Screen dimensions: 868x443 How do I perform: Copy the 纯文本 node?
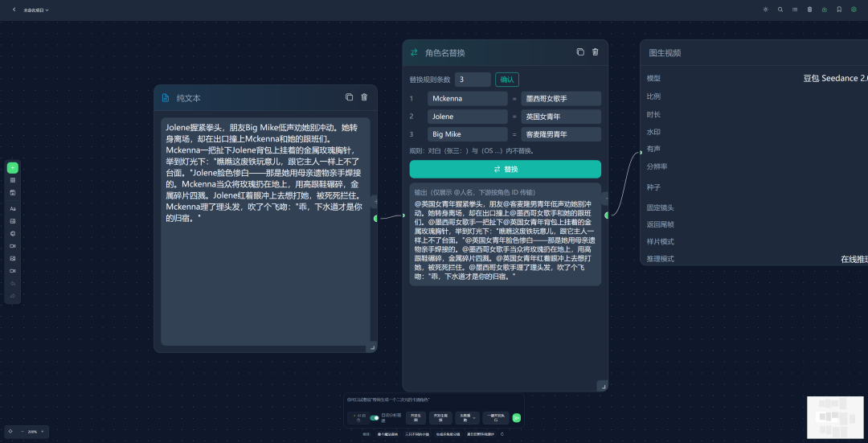[x=350, y=97]
